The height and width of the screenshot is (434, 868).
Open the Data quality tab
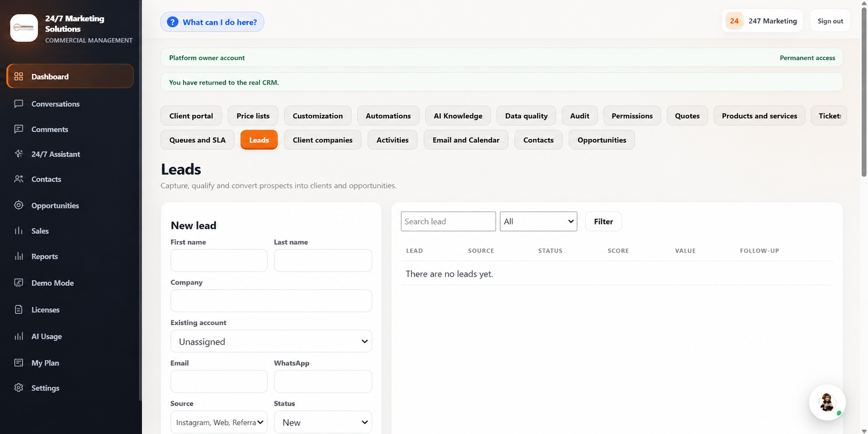coord(526,115)
